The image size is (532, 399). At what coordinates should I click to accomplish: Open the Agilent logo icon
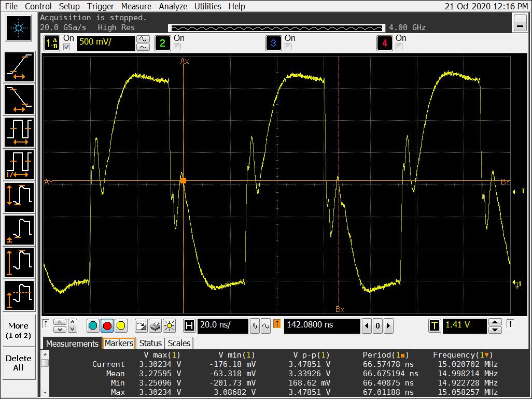[19, 28]
